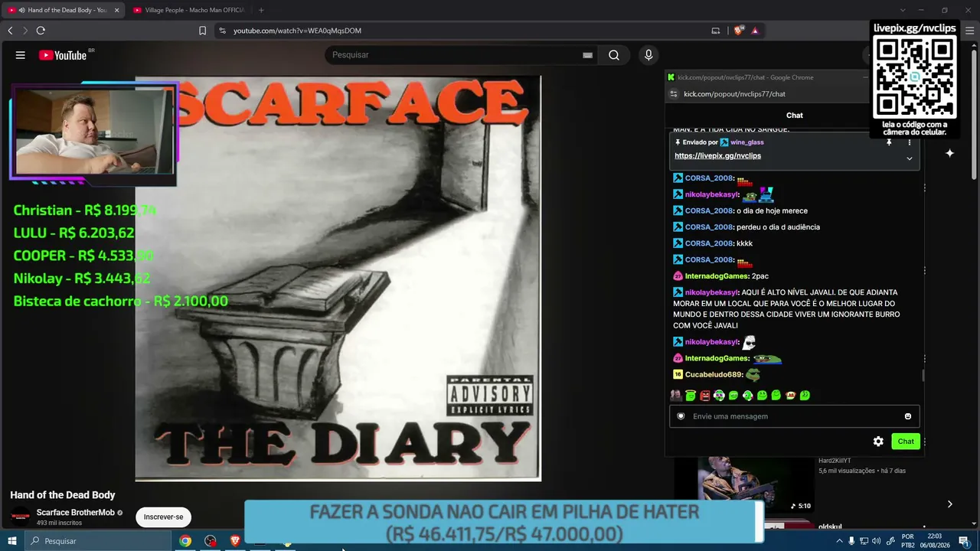
Task: Open the on-screen keyboard in search box
Action: click(587, 55)
